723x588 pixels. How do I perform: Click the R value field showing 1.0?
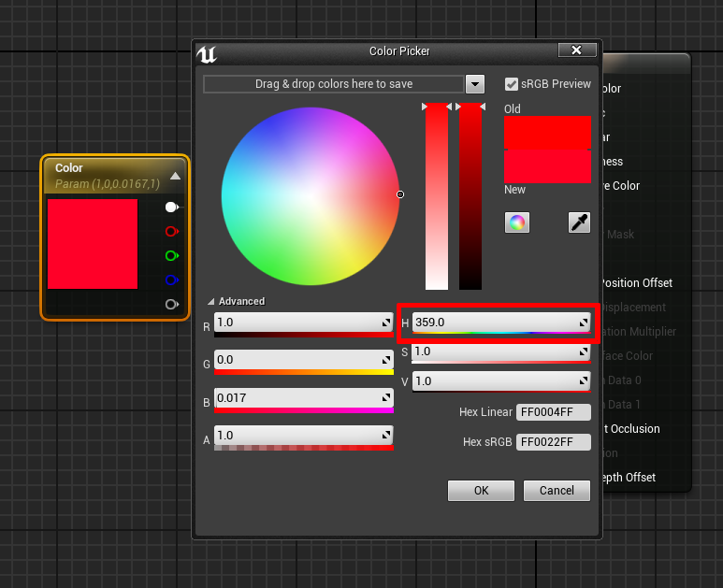tap(303, 323)
